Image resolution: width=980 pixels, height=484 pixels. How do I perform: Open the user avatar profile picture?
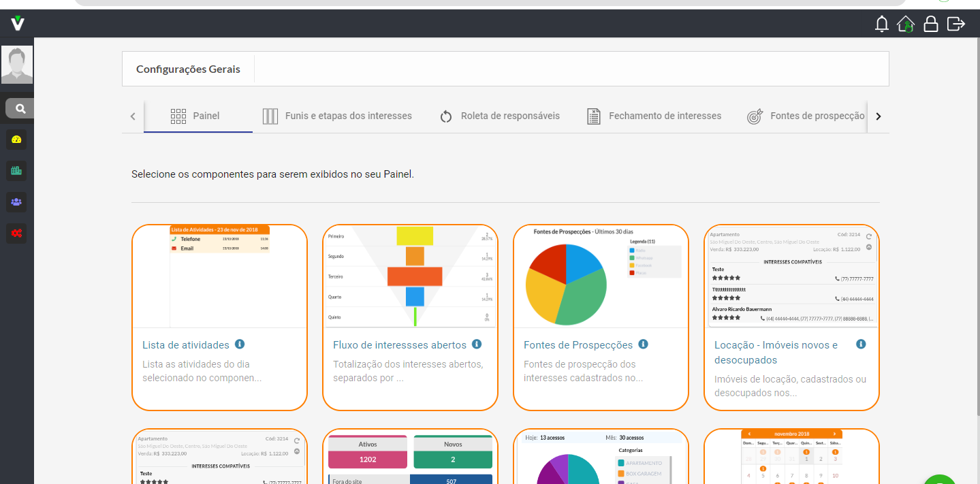click(x=17, y=65)
